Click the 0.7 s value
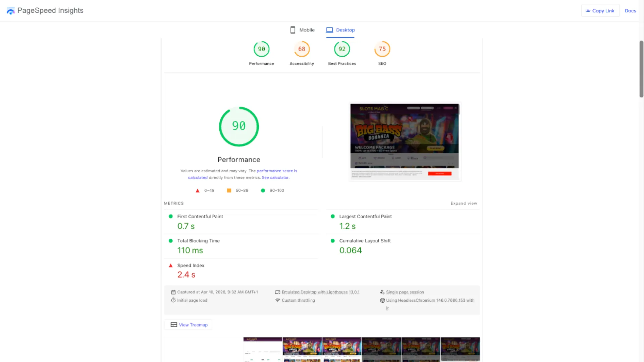644x362 pixels. click(x=186, y=226)
